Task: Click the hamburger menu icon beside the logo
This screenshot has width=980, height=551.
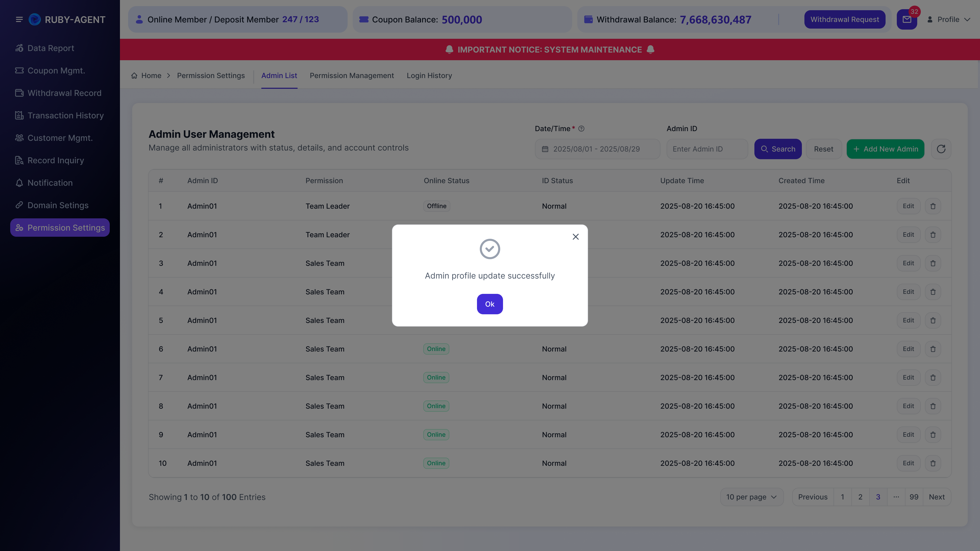Action: coord(19,19)
